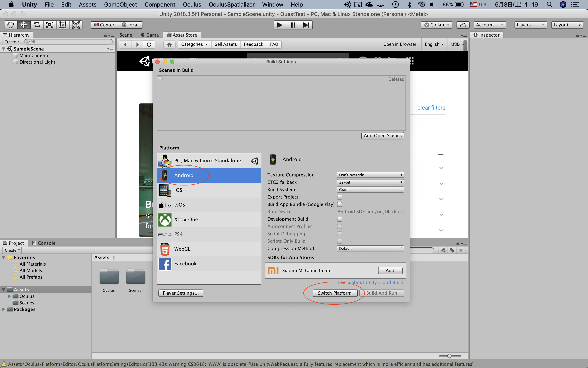The width and height of the screenshot is (588, 368).
Task: Select the Hand tool in toolbar
Action: coord(10,25)
